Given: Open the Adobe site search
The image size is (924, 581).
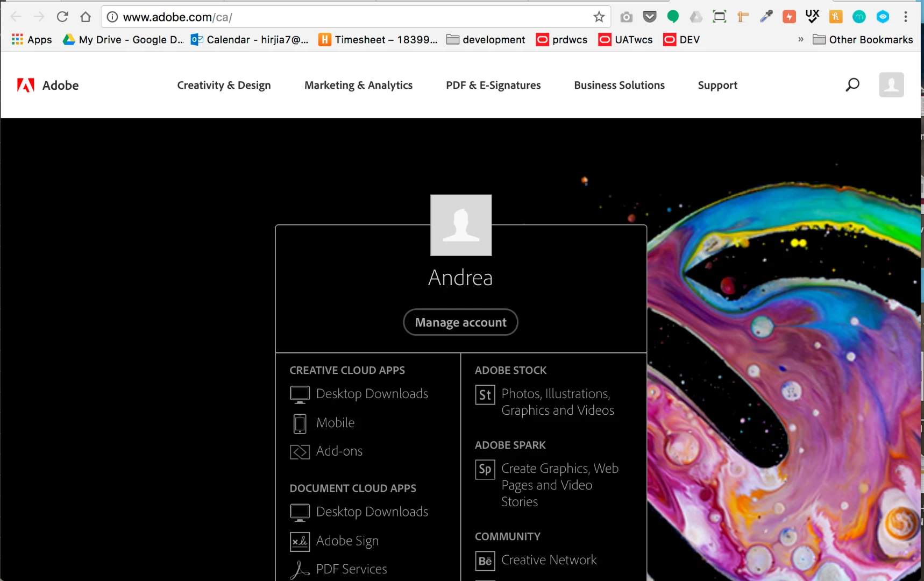Looking at the screenshot, I should (852, 85).
